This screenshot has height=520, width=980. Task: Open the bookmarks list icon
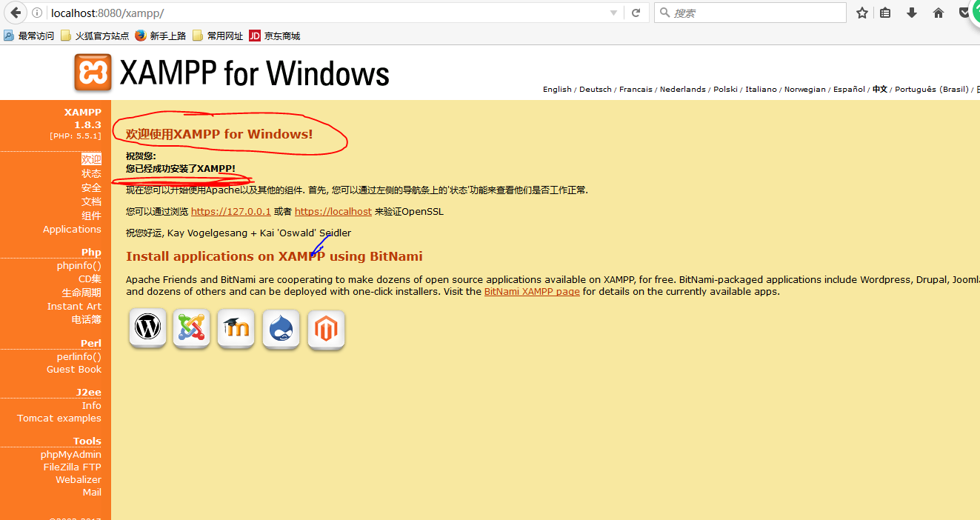click(x=885, y=13)
